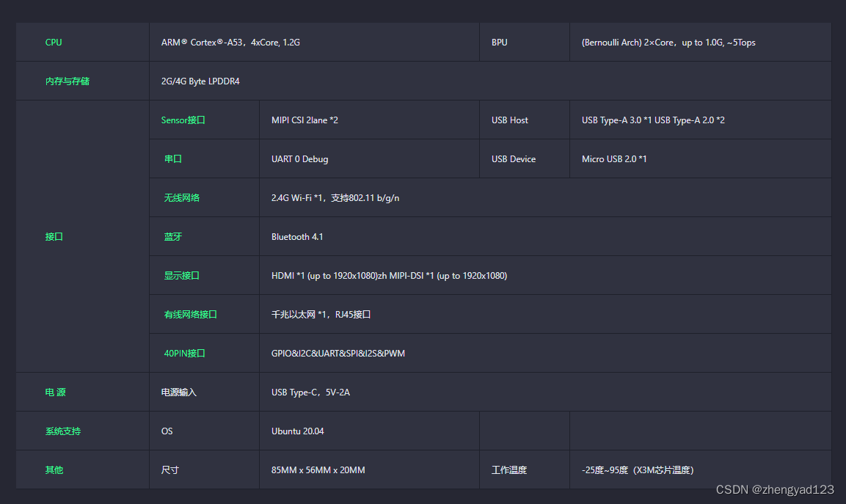
Task: Click the 工作温度 label
Action: tap(508, 470)
